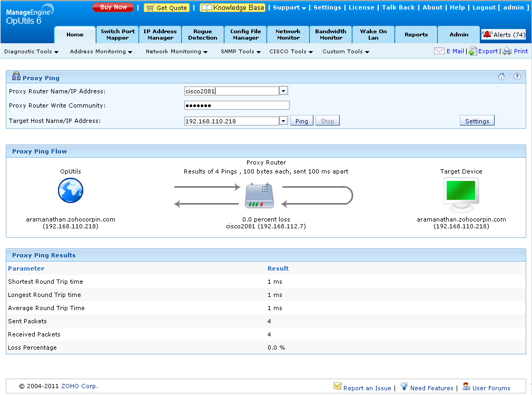This screenshot has height=395, width=532.
Task: Click the Alerts bell icon
Action: 487,34
